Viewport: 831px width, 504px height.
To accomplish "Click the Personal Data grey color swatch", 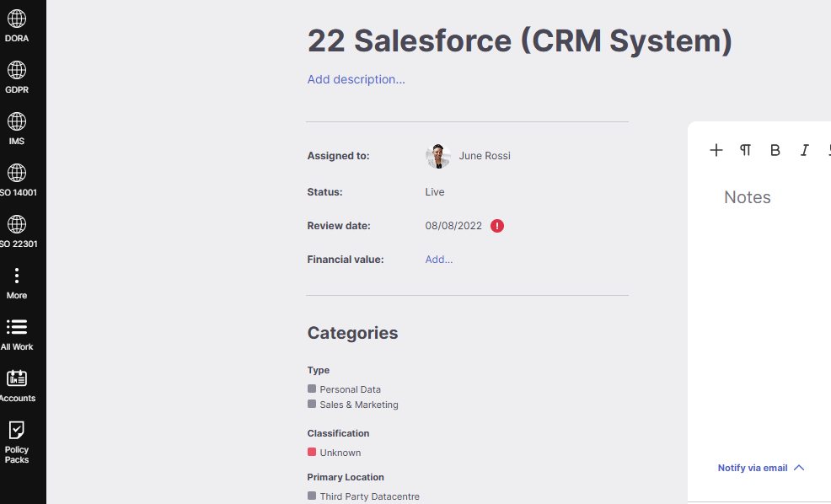I will [x=312, y=389].
